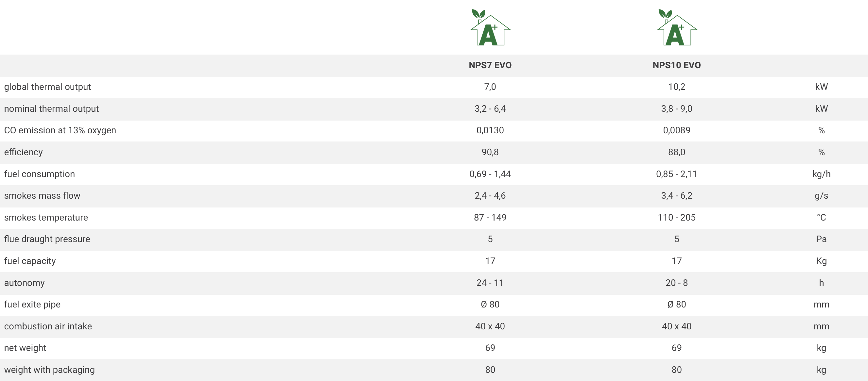Click the kg/h unit in fuel consumption row
Screen dimensions: 868x381
(821, 174)
